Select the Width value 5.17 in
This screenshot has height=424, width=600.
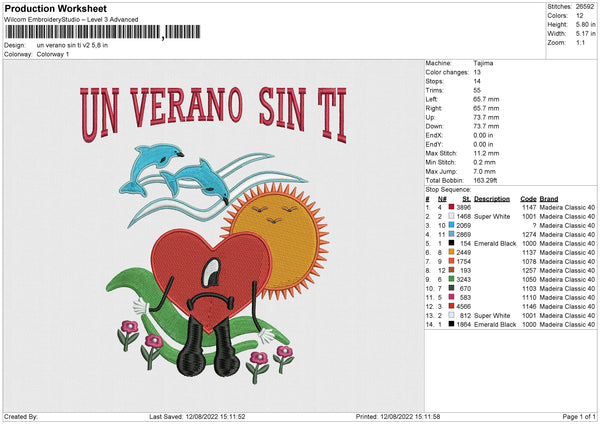pos(585,34)
